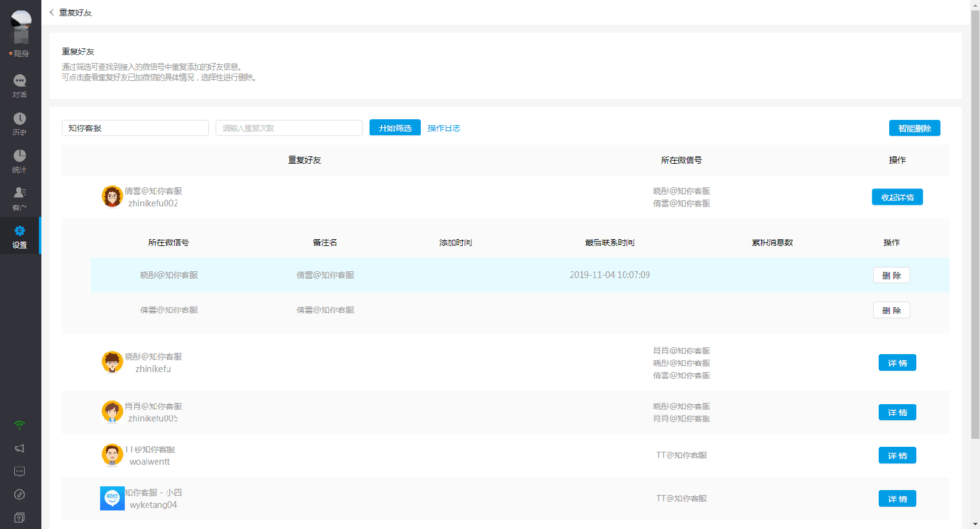Viewport: 980px width, 529px height.
Task: Click the 最后联系时间 column header
Action: (610, 243)
